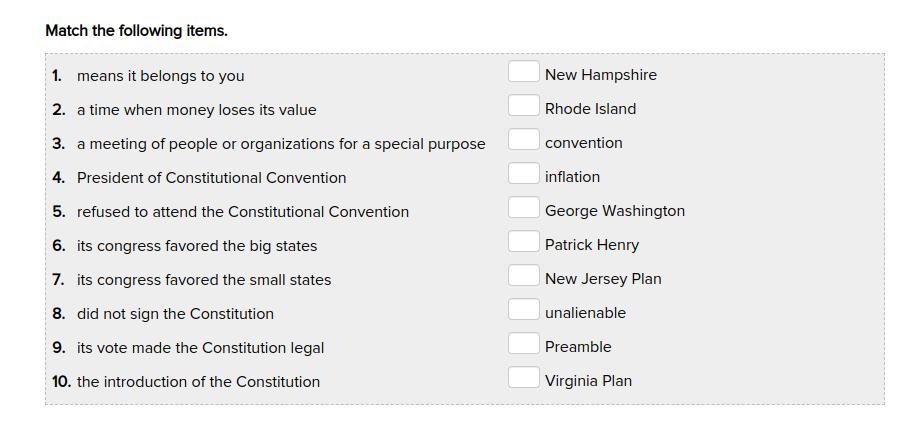924x441 pixels.
Task: Click item 4 President of Constitutional Convention
Action: tap(212, 178)
